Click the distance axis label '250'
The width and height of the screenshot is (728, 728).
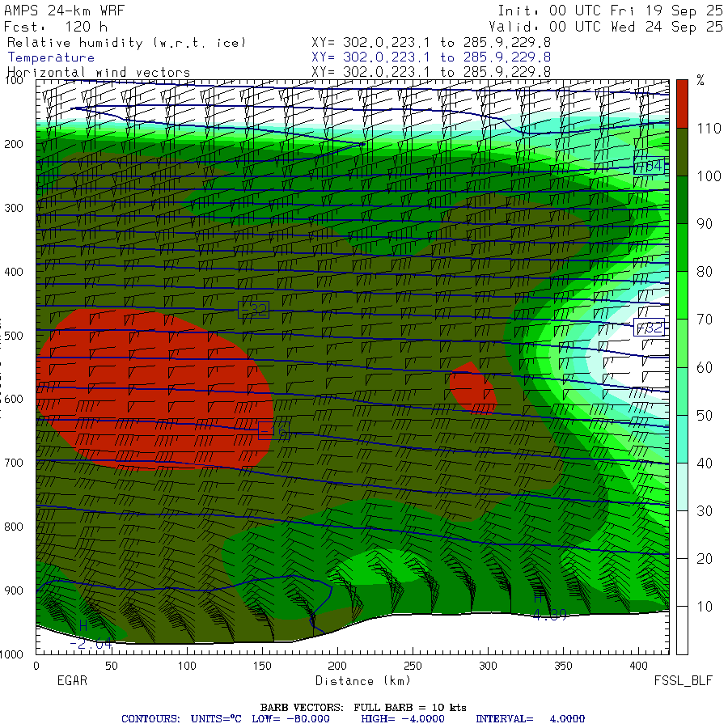coord(413,666)
